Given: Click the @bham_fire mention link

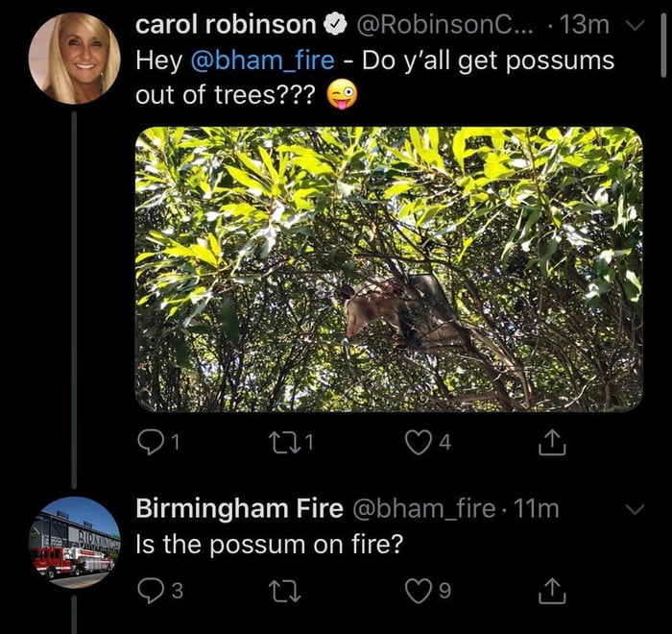Looking at the screenshot, I should tap(263, 61).
